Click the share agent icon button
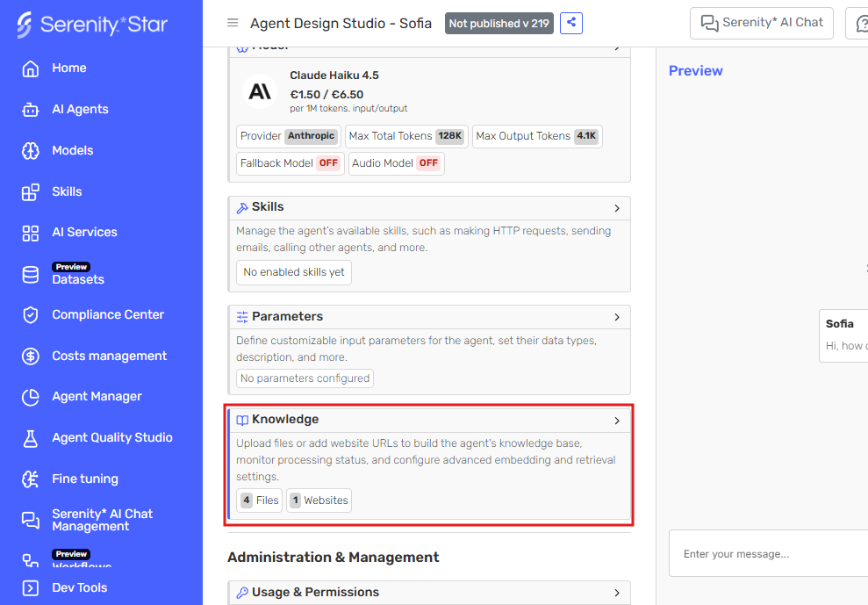This screenshot has height=605, width=868. coord(571,23)
